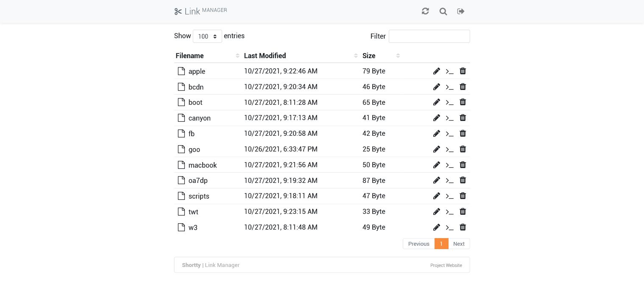Open terminal icon for canyon row
The height and width of the screenshot is (306, 644).
[x=449, y=118]
